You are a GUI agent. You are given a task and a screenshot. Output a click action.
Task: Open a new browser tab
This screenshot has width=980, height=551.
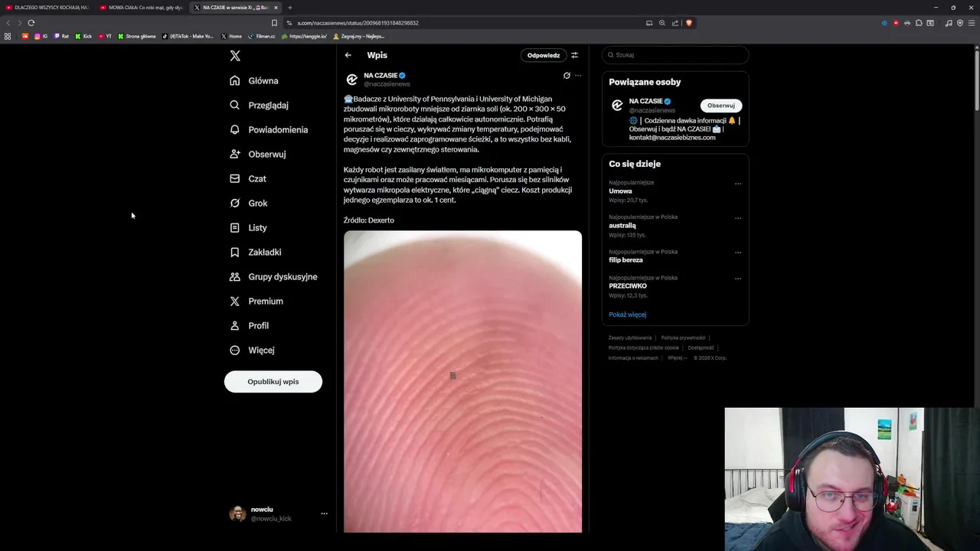point(289,8)
